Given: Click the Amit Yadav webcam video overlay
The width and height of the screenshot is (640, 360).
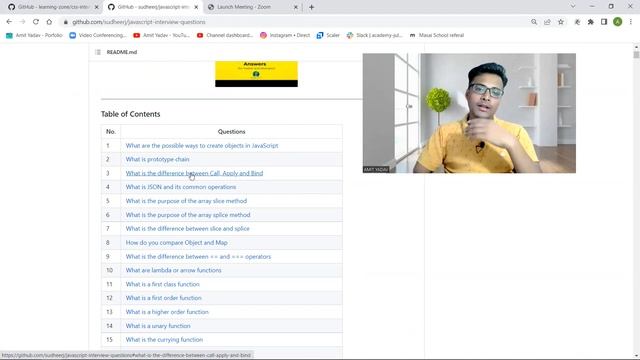Looking at the screenshot, I should click(469, 113).
